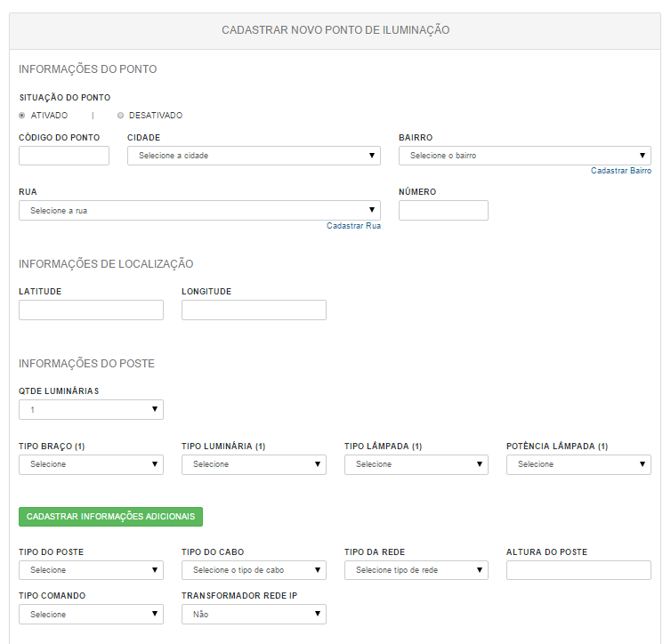Click the Código do Ponto field
This screenshot has height=644, width=671.
click(64, 156)
